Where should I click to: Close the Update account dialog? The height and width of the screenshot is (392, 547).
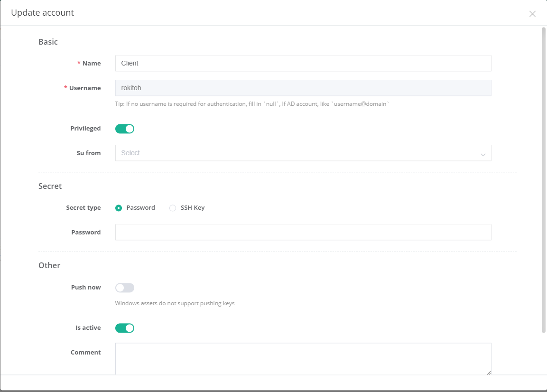click(x=532, y=14)
